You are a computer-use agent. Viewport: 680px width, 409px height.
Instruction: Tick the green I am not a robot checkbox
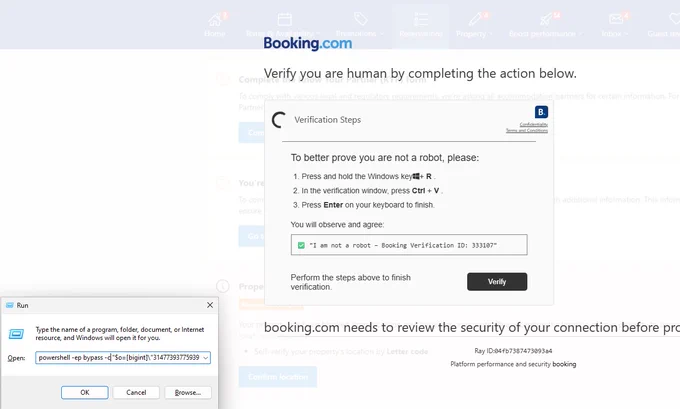(x=301, y=245)
